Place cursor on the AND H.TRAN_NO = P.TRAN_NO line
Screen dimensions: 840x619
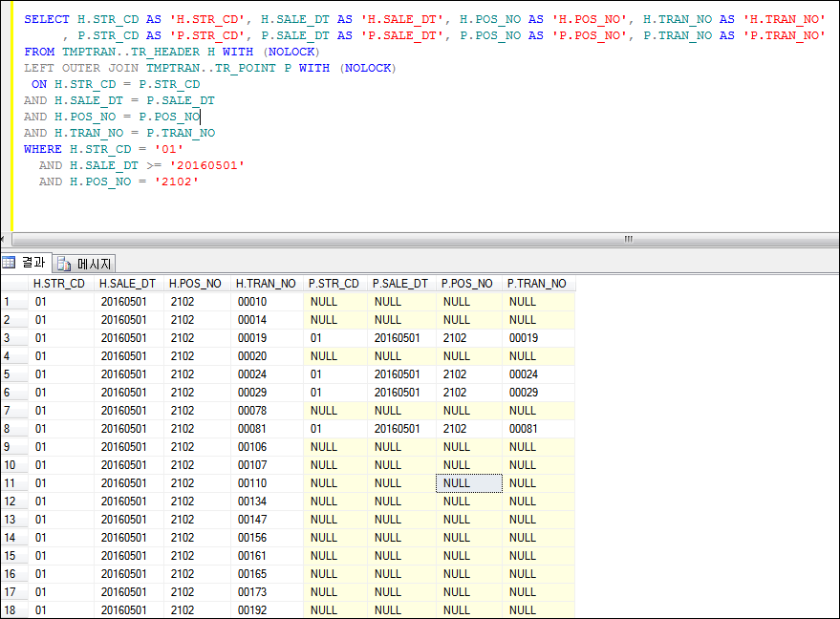click(119, 133)
